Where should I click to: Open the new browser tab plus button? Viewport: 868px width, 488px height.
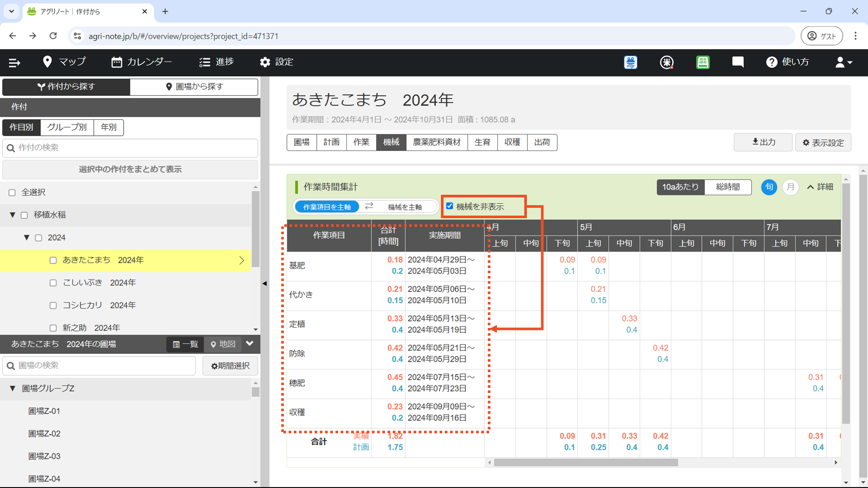point(165,12)
